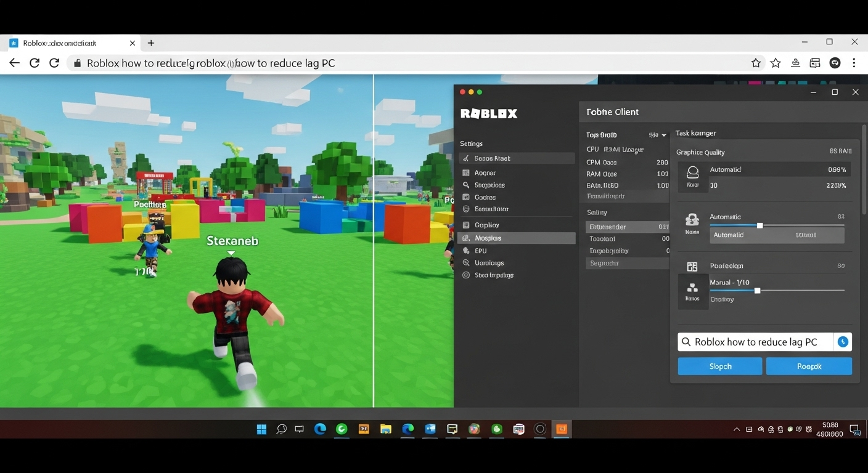
Task: Click the Manual - 1/10 quality slider
Action: [x=757, y=290]
